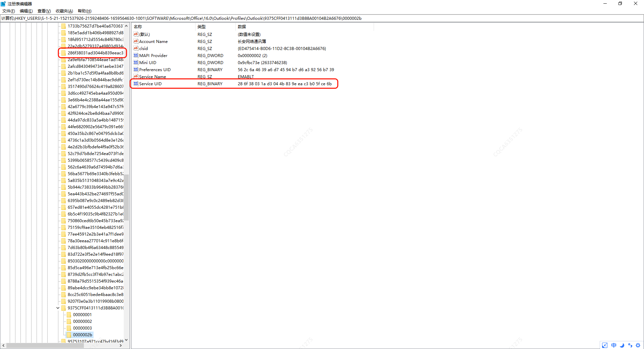Select the 286f38031ad3044b839eeac3 key
The height and width of the screenshot is (349, 644).
coord(95,53)
